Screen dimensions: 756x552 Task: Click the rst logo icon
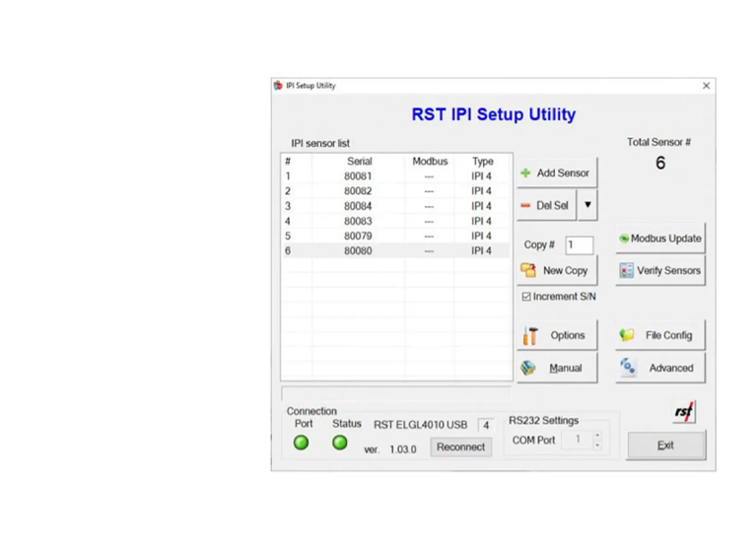[x=684, y=412]
